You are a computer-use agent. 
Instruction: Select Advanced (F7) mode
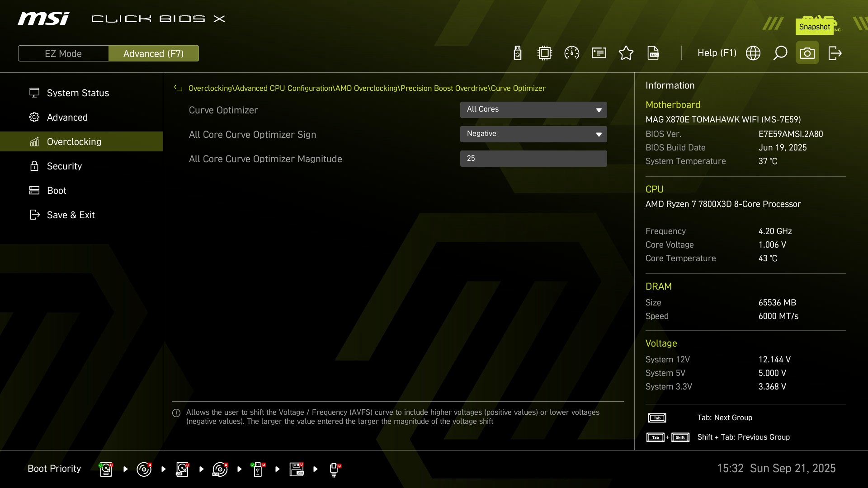(154, 54)
